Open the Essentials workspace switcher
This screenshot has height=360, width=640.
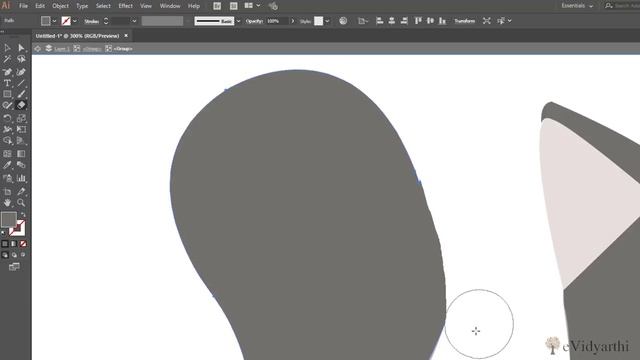577,6
